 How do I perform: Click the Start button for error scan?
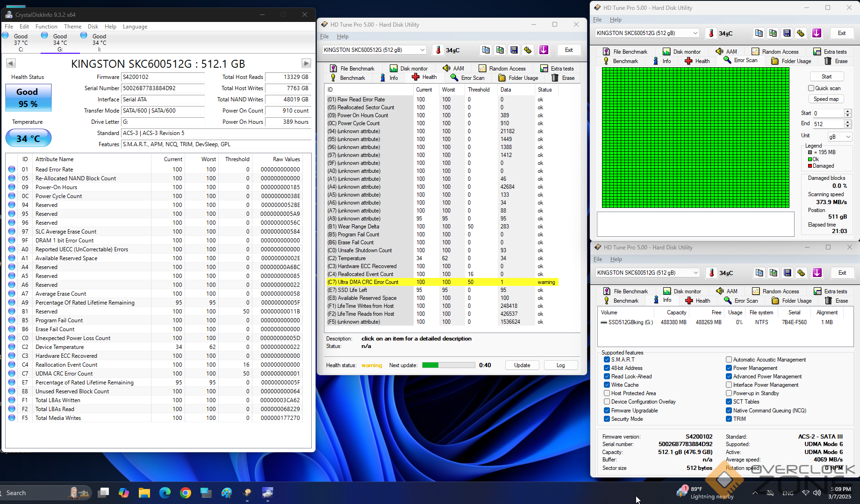coord(826,77)
